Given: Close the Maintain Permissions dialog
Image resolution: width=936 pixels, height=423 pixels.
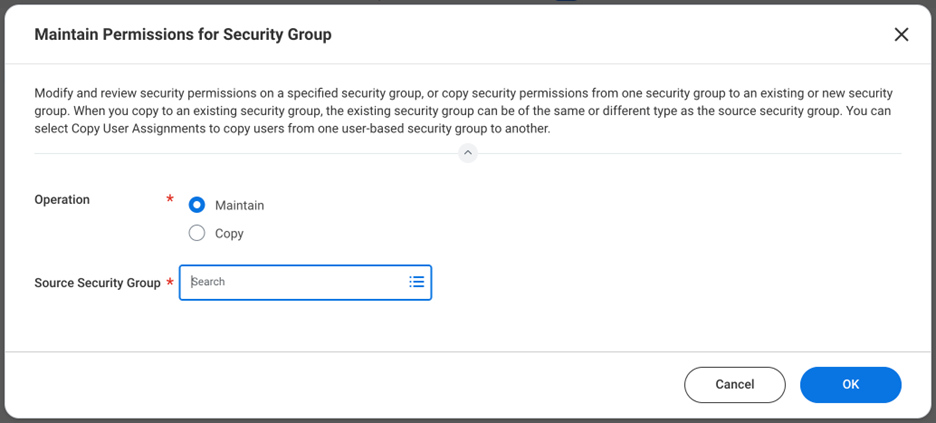Looking at the screenshot, I should [x=901, y=35].
